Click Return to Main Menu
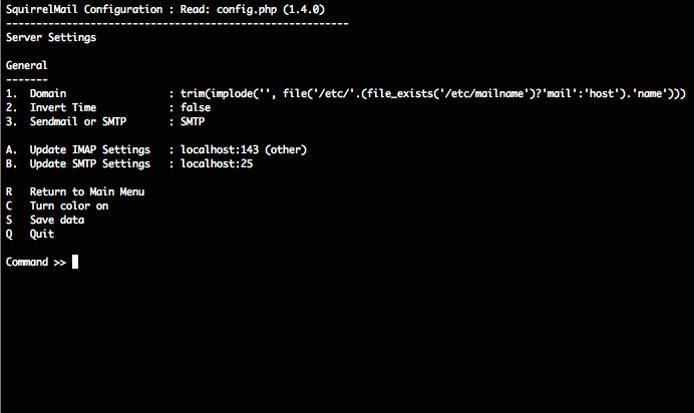This screenshot has height=413, width=694. pos(87,191)
